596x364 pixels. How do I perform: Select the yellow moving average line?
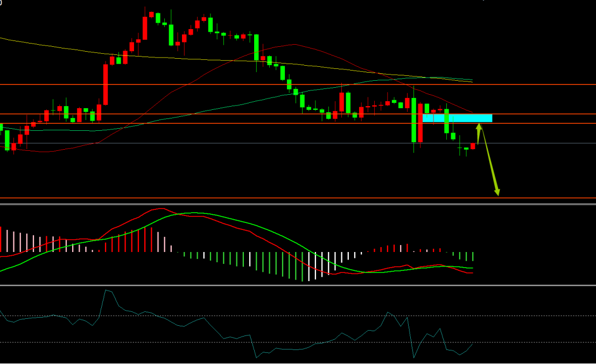tap(236, 61)
